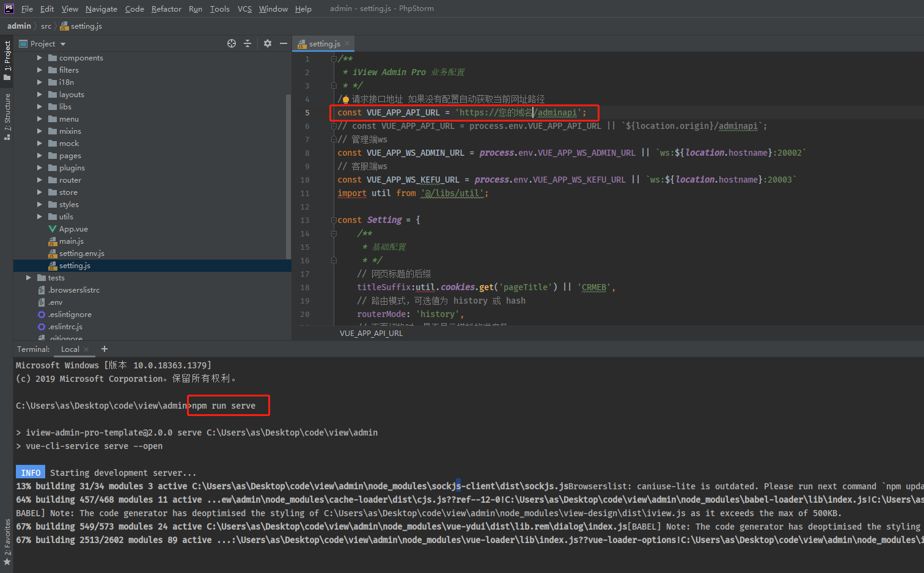Add a new terminal session tab
The width and height of the screenshot is (924, 573).
click(105, 349)
